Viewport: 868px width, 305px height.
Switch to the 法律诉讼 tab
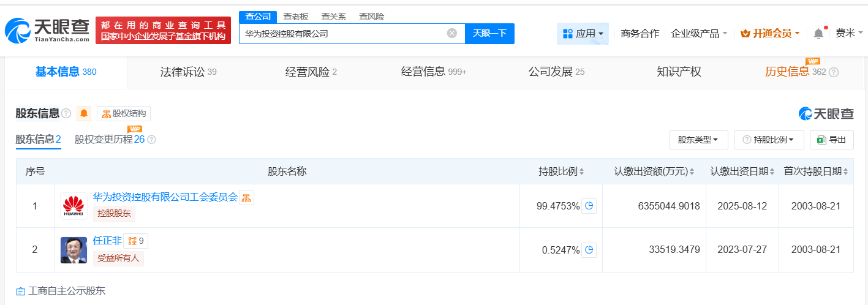click(x=188, y=72)
